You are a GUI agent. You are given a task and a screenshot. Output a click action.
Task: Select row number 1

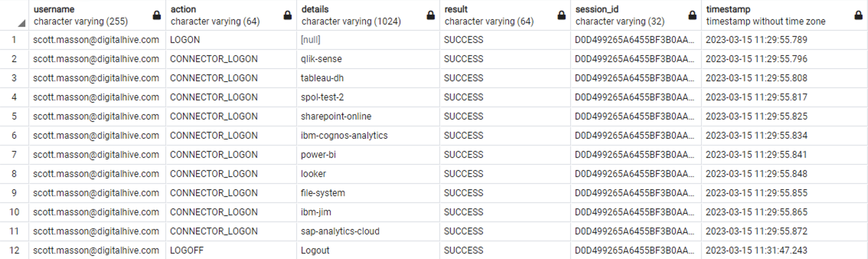pos(14,40)
